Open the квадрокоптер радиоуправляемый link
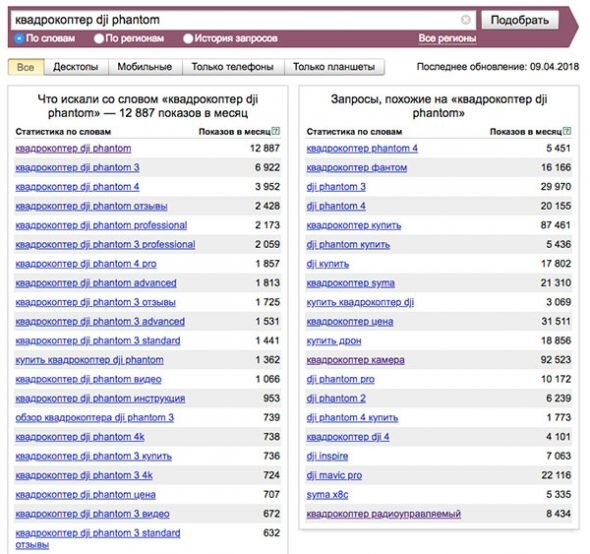This screenshot has width=590, height=554. tap(384, 514)
